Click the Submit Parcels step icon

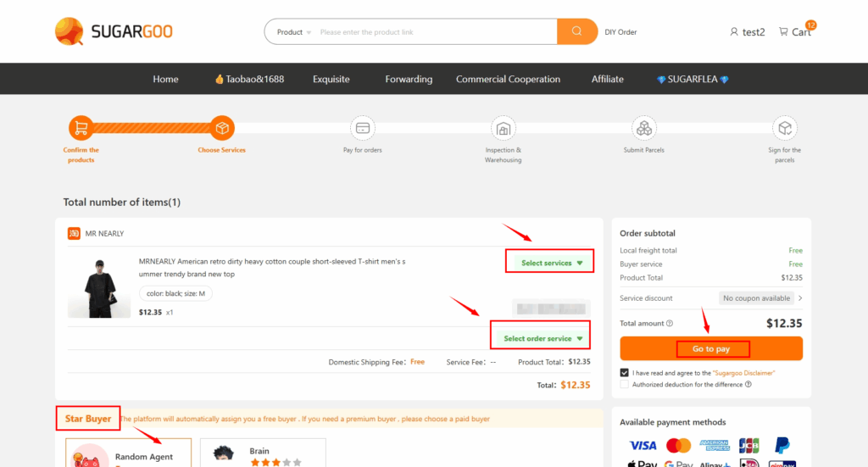(x=644, y=128)
